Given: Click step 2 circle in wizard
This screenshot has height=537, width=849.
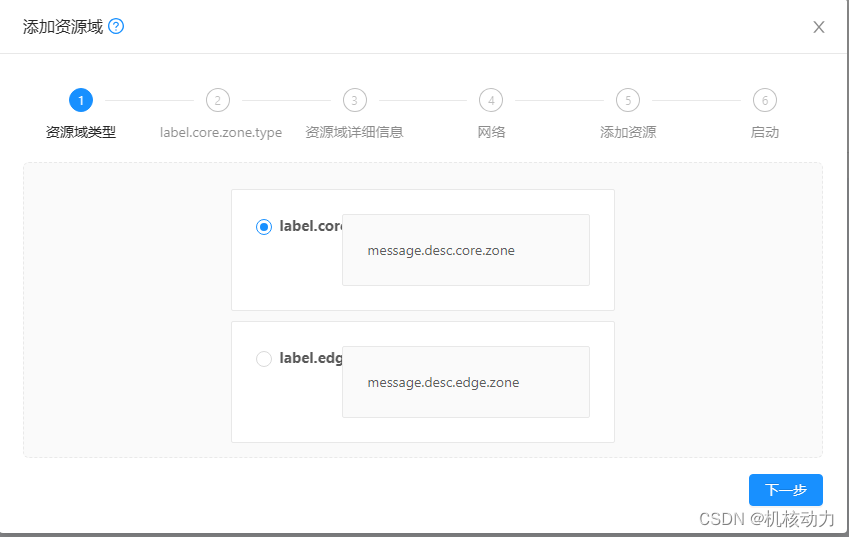Looking at the screenshot, I should tap(218, 100).
